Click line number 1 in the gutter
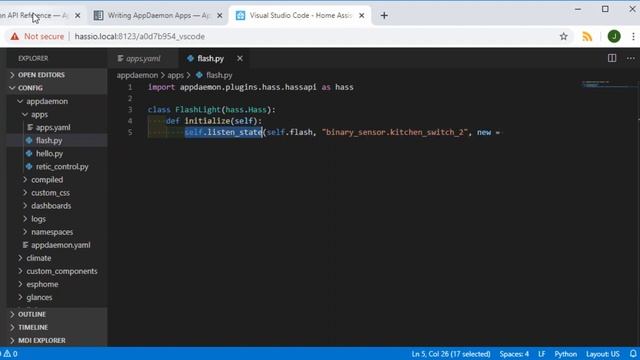The image size is (640, 360). coord(130,87)
